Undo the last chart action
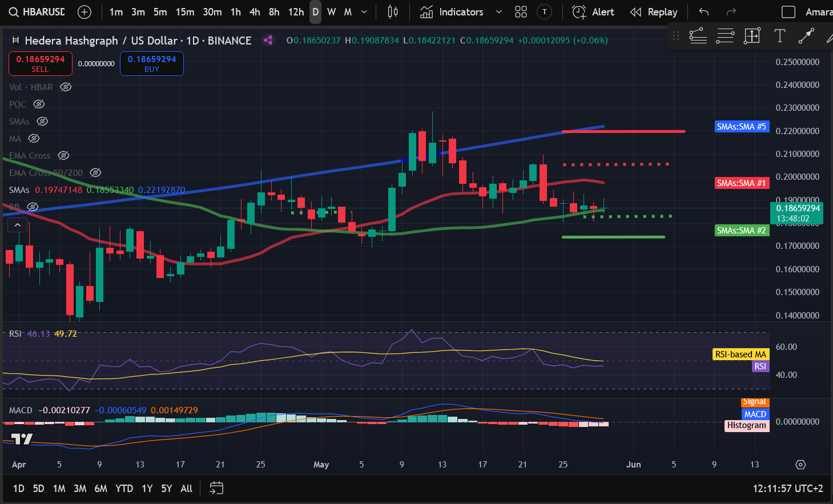The width and height of the screenshot is (833, 504). (x=704, y=12)
